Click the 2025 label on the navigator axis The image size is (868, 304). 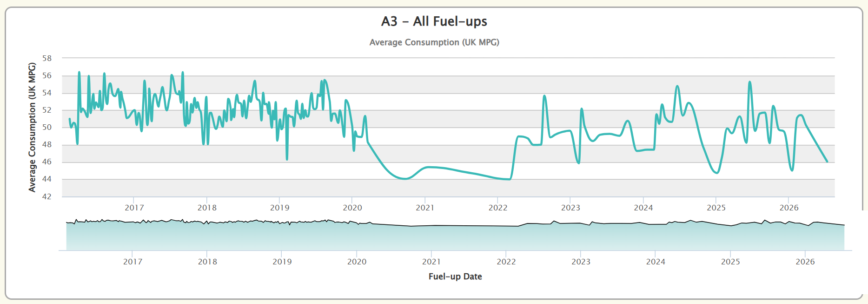(x=730, y=262)
